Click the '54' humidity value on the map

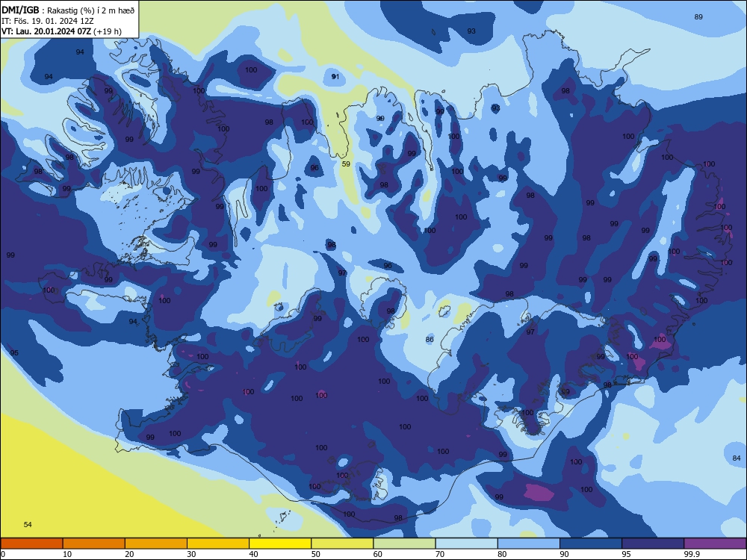click(x=28, y=524)
